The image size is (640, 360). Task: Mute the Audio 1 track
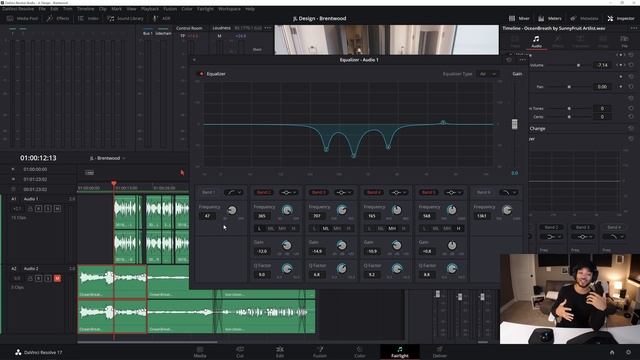coord(58,209)
